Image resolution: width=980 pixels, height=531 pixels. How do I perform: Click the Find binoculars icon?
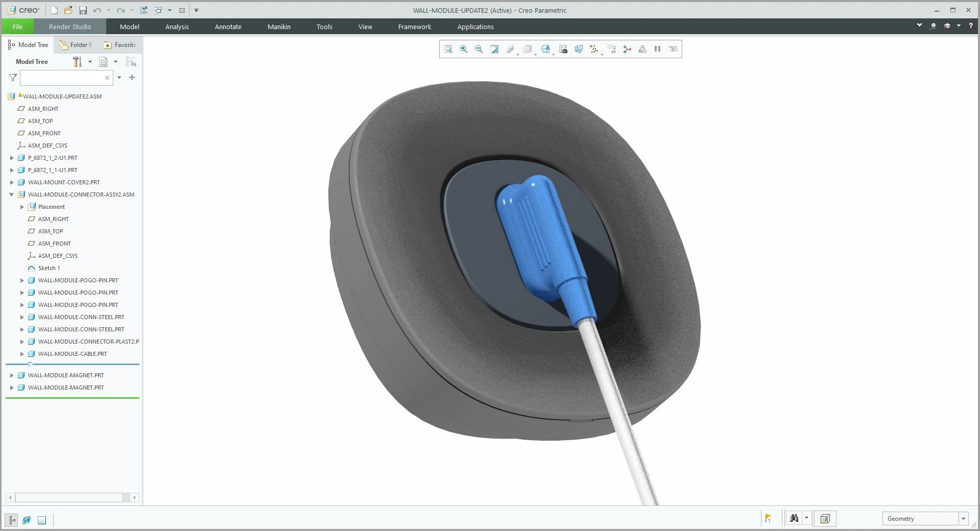794,518
